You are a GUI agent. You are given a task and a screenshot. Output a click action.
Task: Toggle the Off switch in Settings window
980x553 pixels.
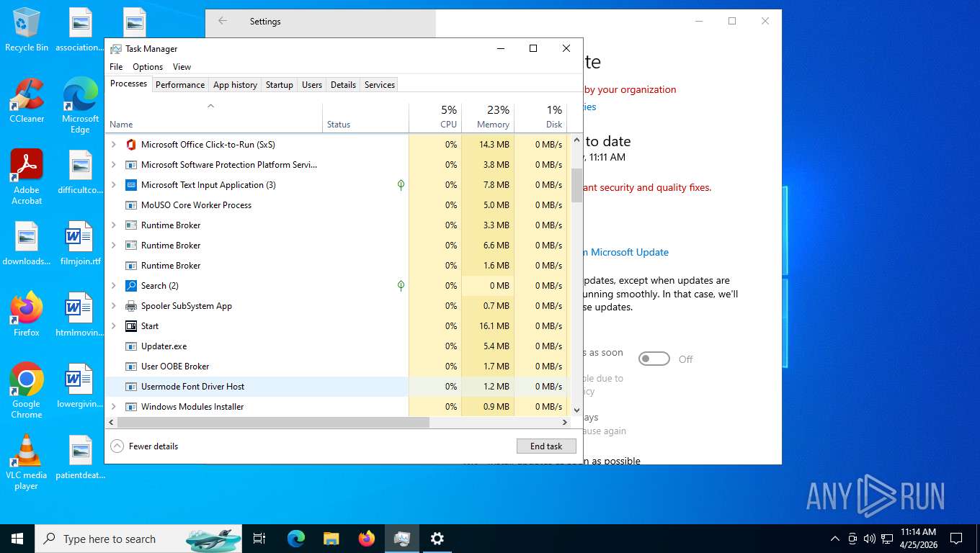pos(654,359)
